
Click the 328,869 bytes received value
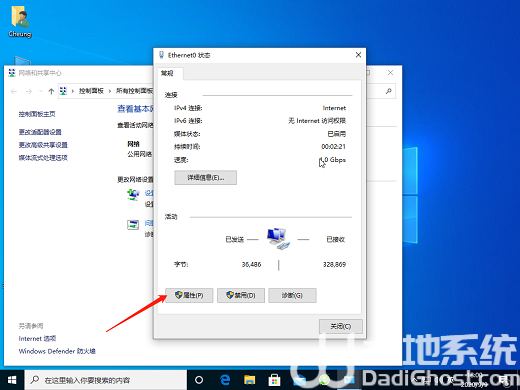tap(334, 265)
